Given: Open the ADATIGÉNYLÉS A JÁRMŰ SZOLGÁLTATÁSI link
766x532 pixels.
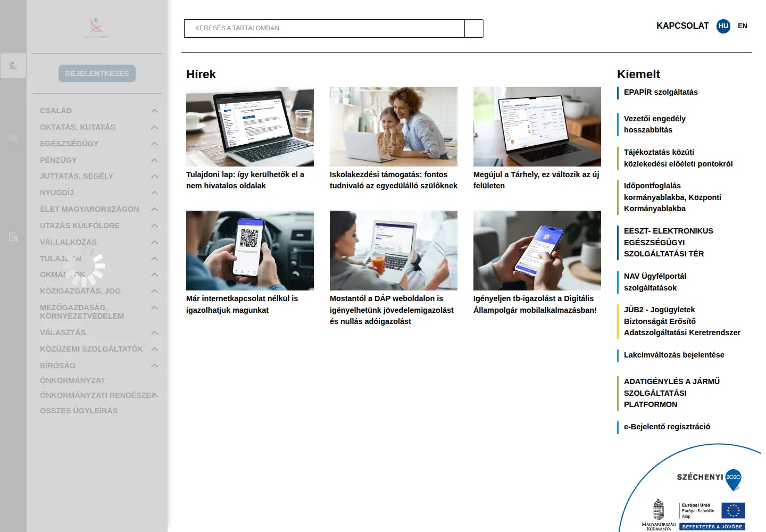Looking at the screenshot, I should tap(672, 393).
